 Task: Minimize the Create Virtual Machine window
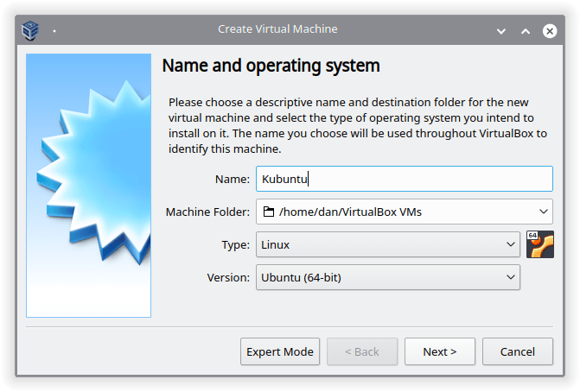point(501,31)
